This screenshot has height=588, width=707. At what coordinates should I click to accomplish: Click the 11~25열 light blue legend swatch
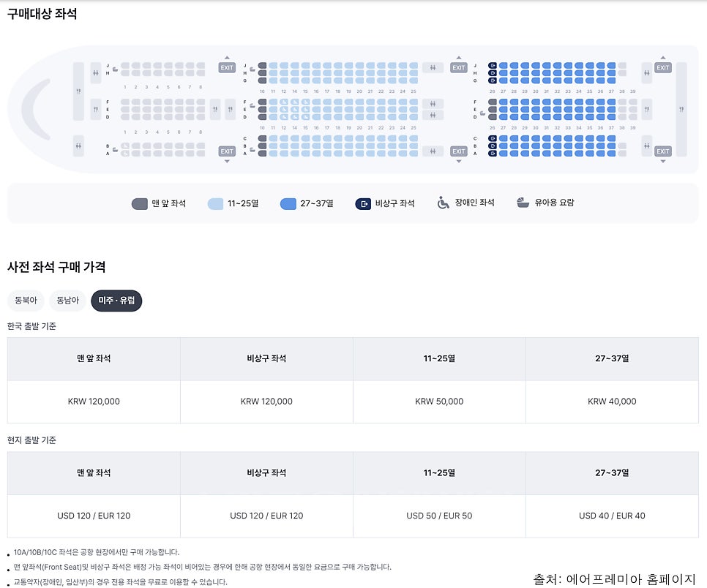point(215,203)
